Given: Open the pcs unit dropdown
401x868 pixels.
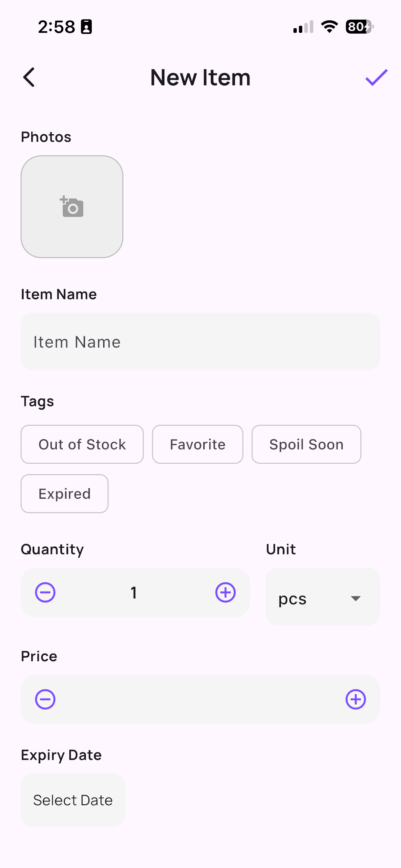Looking at the screenshot, I should (323, 596).
